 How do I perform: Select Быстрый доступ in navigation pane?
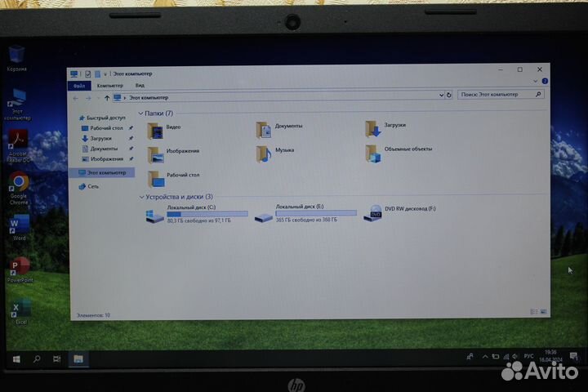pos(102,118)
